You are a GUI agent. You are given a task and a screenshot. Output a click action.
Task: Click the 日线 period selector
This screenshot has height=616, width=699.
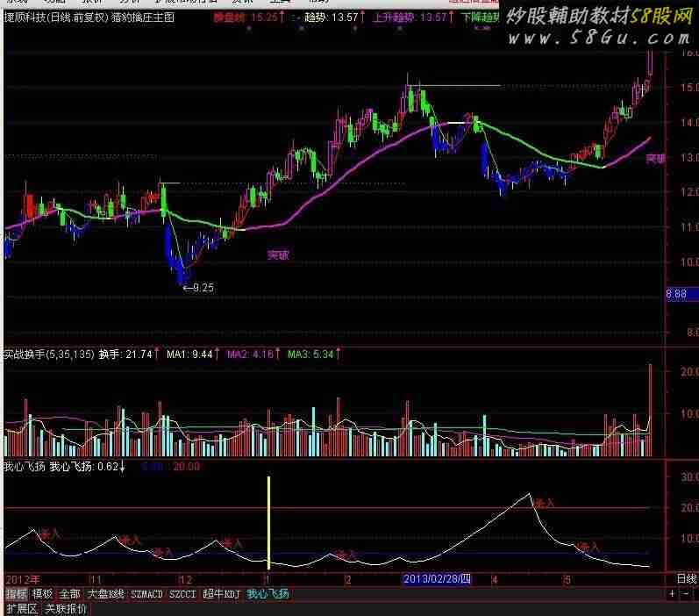tap(687, 579)
